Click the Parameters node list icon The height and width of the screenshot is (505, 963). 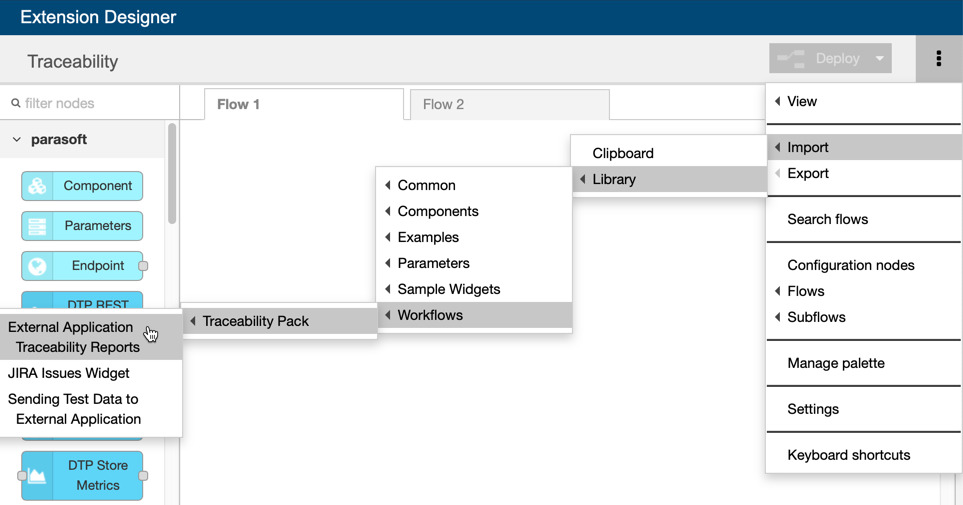coord(37,226)
